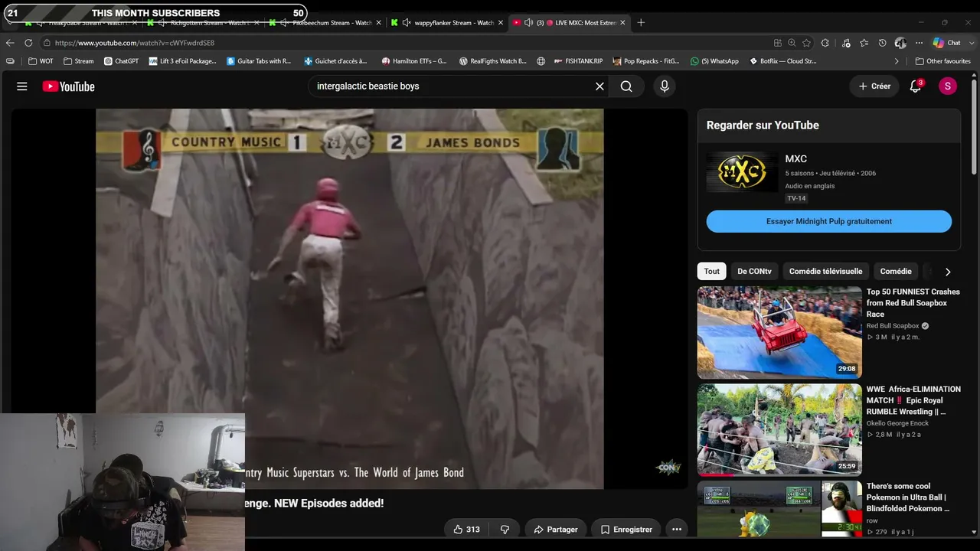Image resolution: width=980 pixels, height=551 pixels.
Task: Add this page to favourites
Action: 807,43
